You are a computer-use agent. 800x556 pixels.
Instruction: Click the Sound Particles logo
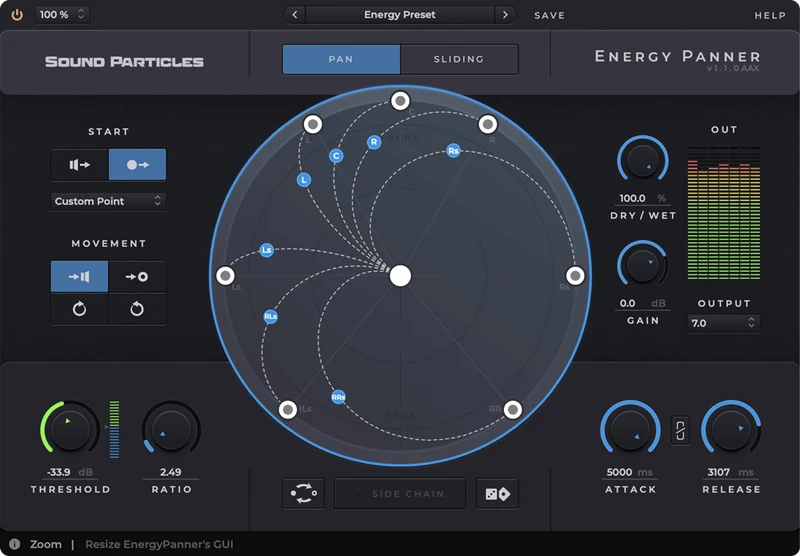tap(124, 62)
